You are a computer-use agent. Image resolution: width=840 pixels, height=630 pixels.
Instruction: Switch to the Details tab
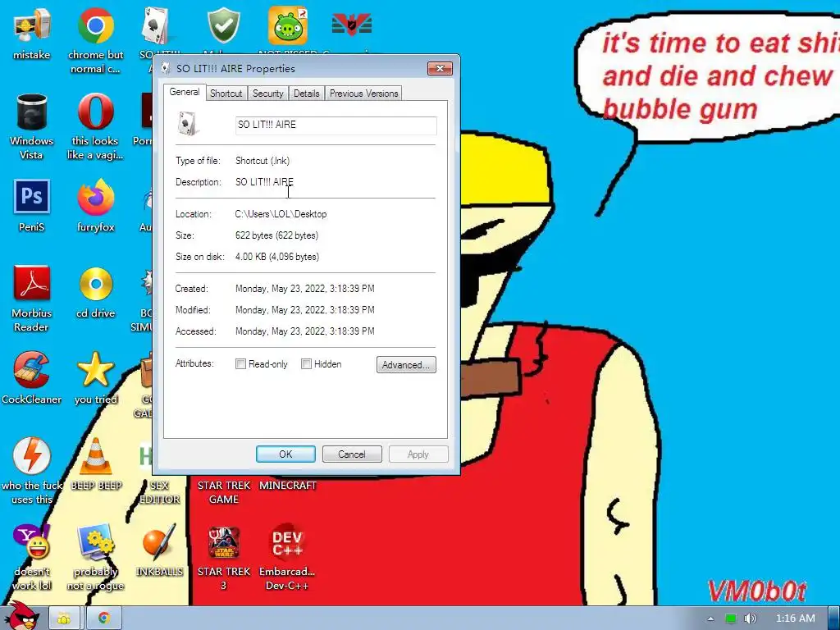tap(307, 94)
